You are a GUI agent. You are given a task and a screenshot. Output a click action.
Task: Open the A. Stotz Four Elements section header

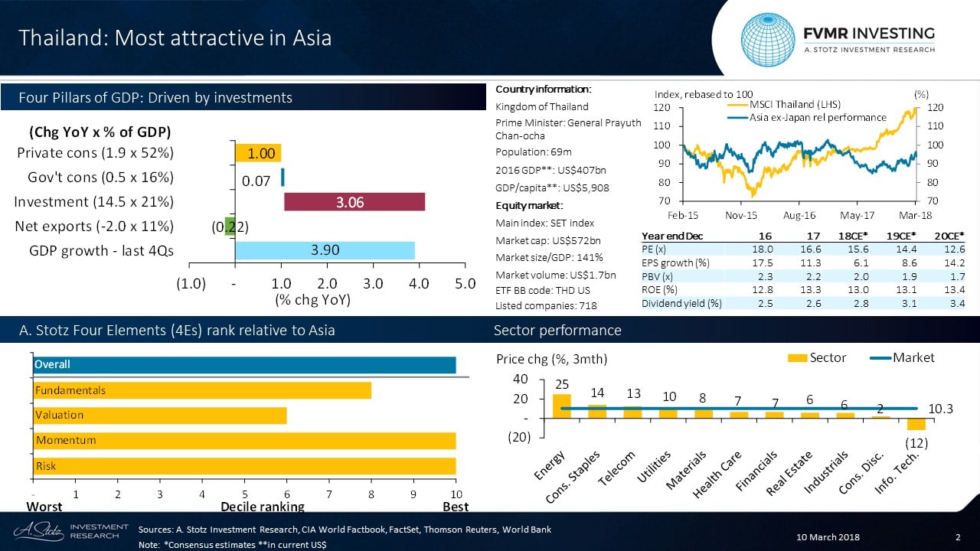[x=176, y=331]
